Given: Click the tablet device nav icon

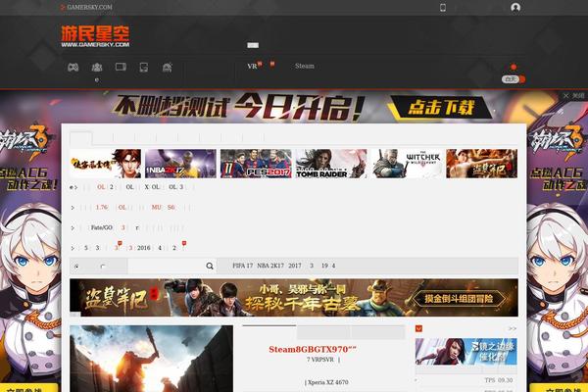Looking at the screenshot, I should [x=144, y=68].
